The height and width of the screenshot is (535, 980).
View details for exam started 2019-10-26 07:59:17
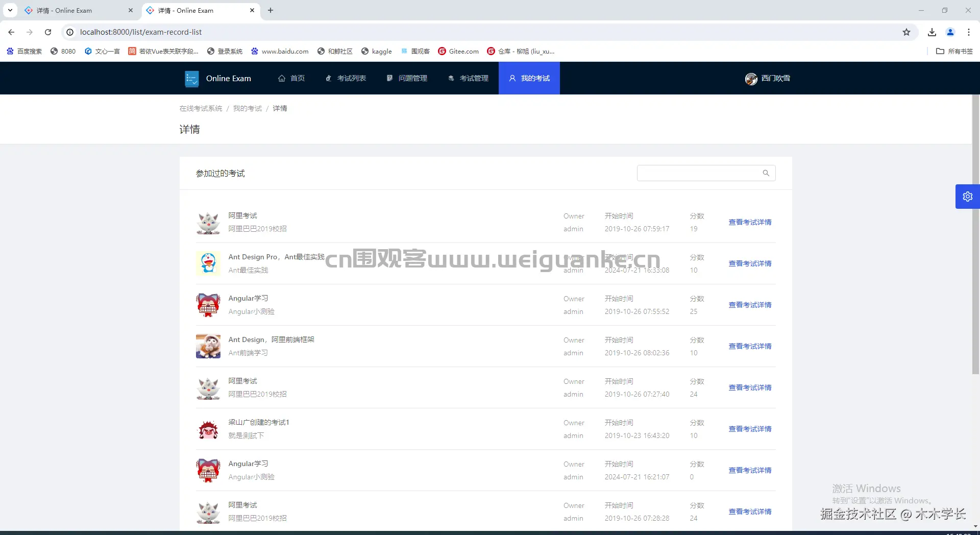(750, 222)
